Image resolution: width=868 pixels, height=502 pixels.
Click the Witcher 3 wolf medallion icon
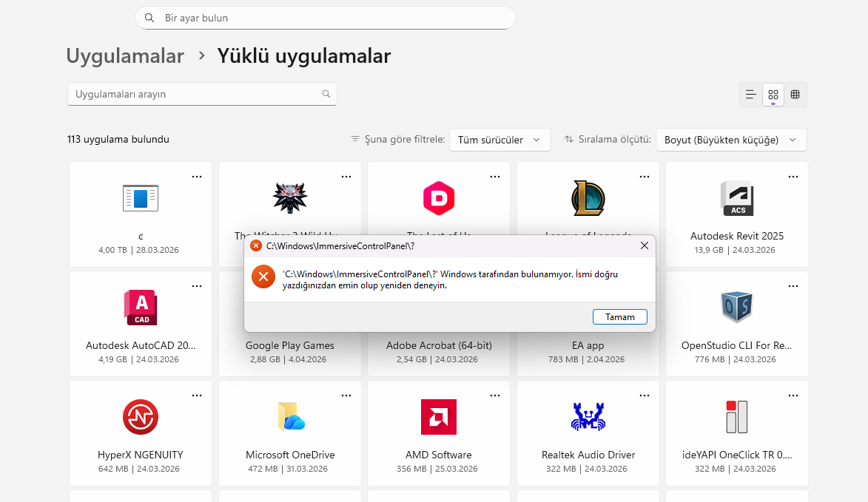tap(290, 198)
